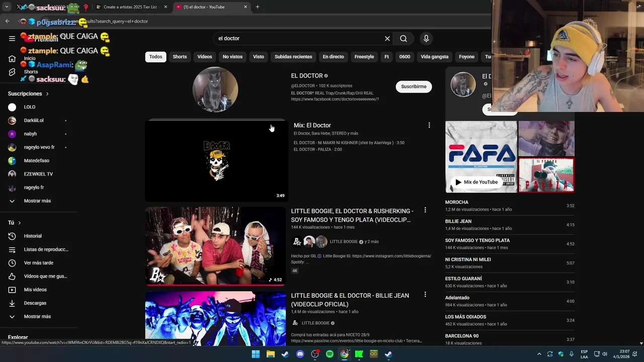The image size is (644, 362).
Task: Subscribe to EL DOCTOR channel
Action: point(414,86)
